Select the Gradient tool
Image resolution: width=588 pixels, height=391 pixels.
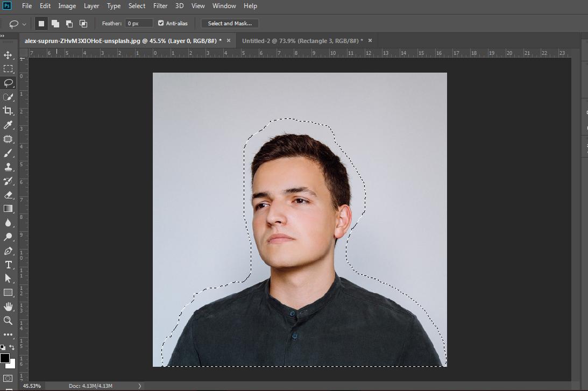[8, 209]
